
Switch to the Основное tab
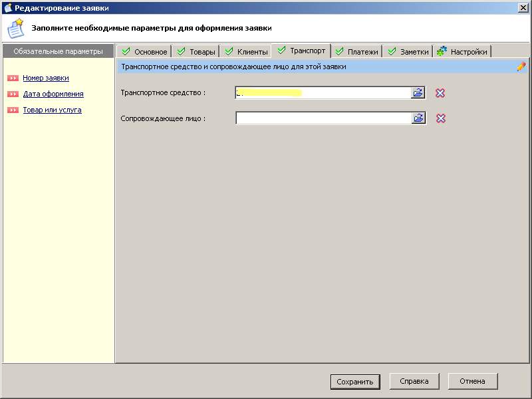144,52
